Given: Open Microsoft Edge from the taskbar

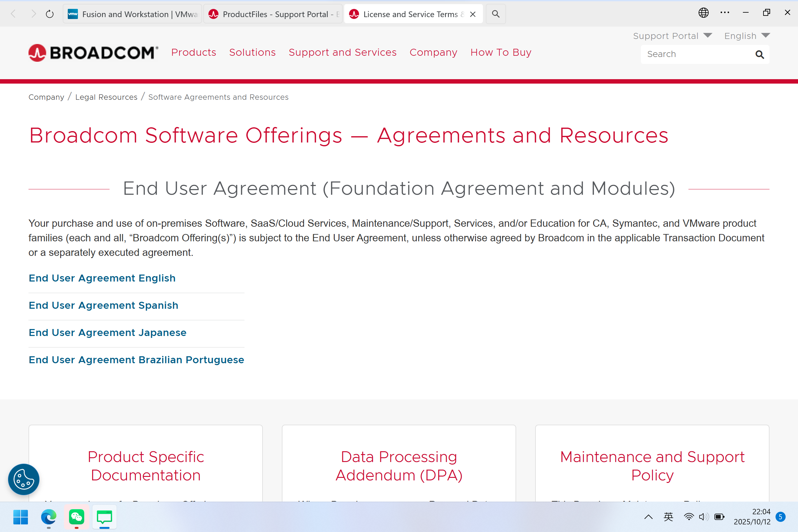Looking at the screenshot, I should (48, 517).
